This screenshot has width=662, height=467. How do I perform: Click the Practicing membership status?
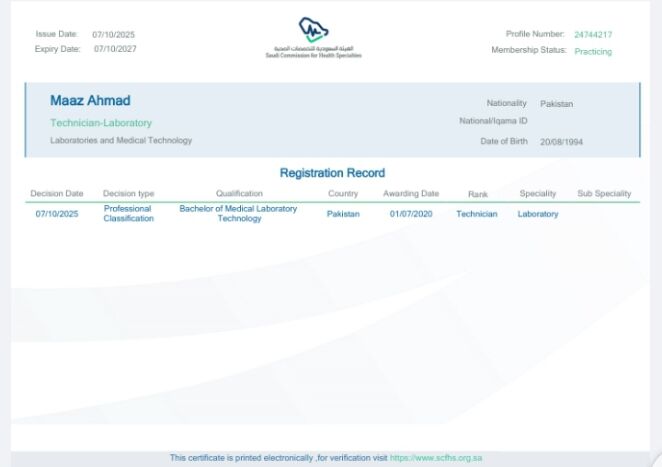[593, 52]
